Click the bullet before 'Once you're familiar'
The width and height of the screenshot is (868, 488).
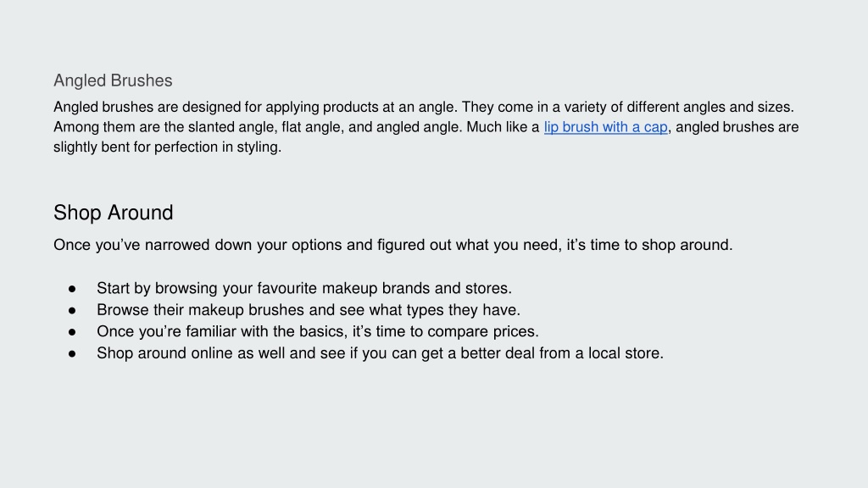[72, 332]
